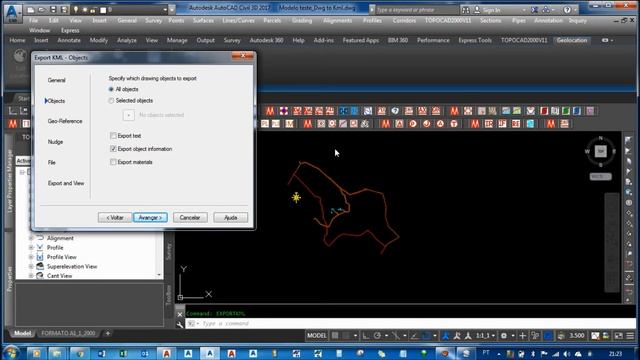Image resolution: width=640 pixels, height=360 pixels.
Task: Uncheck Export object information checkbox
Action: click(113, 149)
